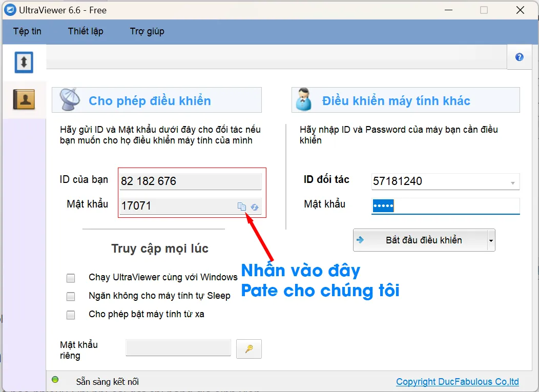Screen dimensions: 539x392
Task: Open the Trợ giúp menu
Action: click(147, 31)
